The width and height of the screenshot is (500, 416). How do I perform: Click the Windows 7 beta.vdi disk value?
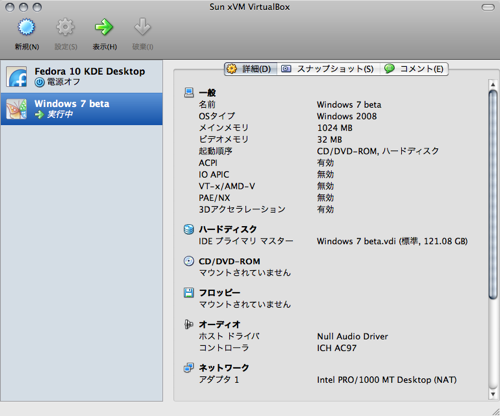pyautogui.click(x=392, y=241)
